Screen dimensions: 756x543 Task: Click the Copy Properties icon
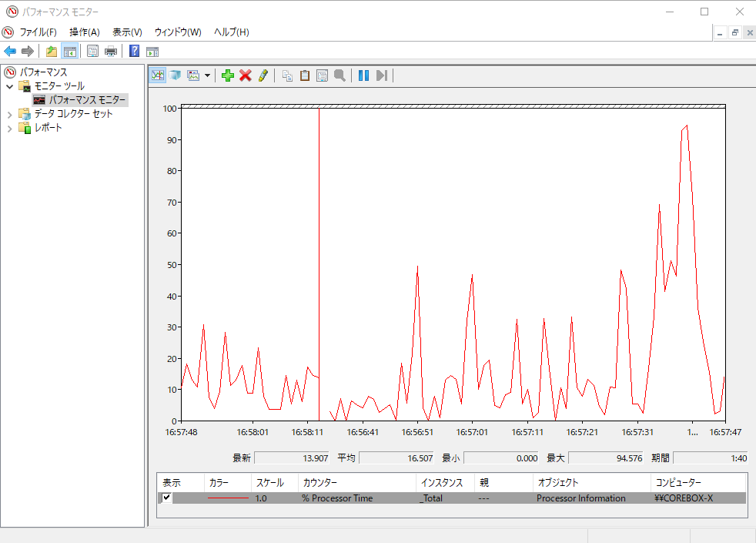point(287,75)
